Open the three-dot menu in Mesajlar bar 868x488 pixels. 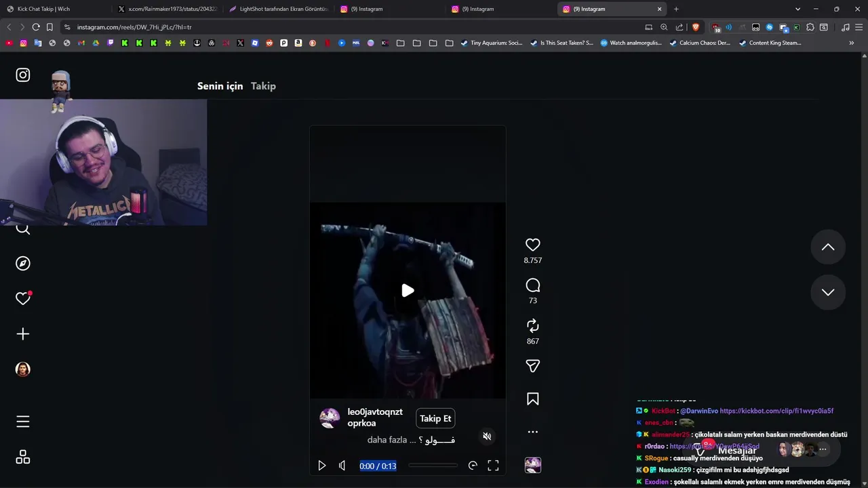[x=823, y=449]
